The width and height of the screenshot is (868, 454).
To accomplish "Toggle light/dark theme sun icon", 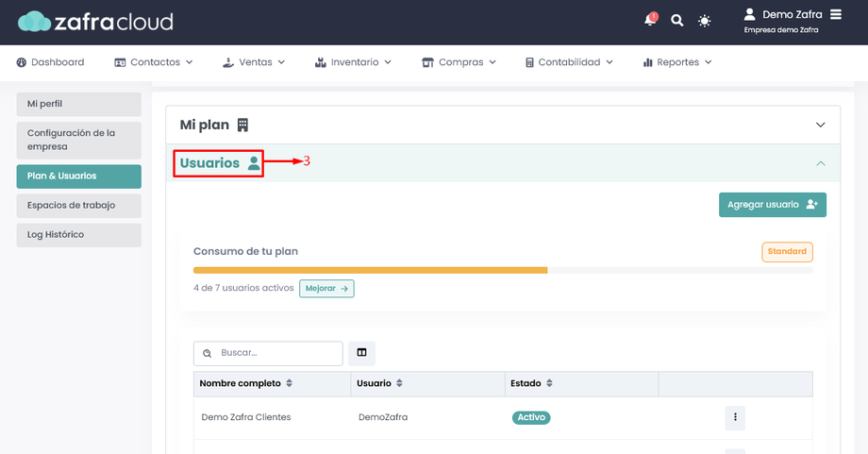I will 704,21.
